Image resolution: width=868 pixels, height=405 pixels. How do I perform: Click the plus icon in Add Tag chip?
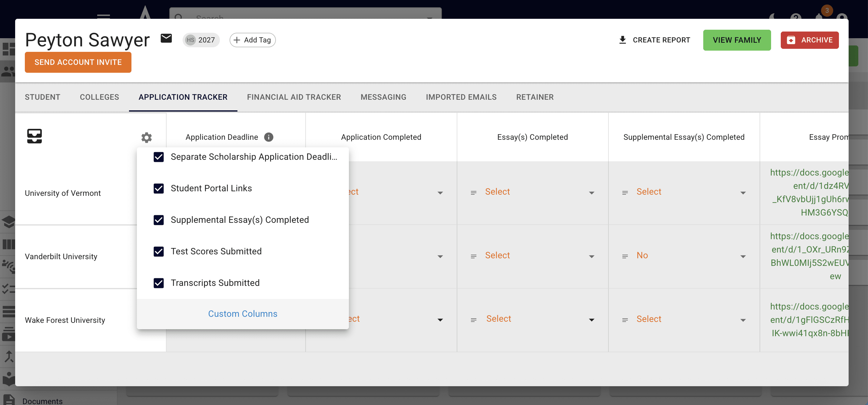click(237, 40)
